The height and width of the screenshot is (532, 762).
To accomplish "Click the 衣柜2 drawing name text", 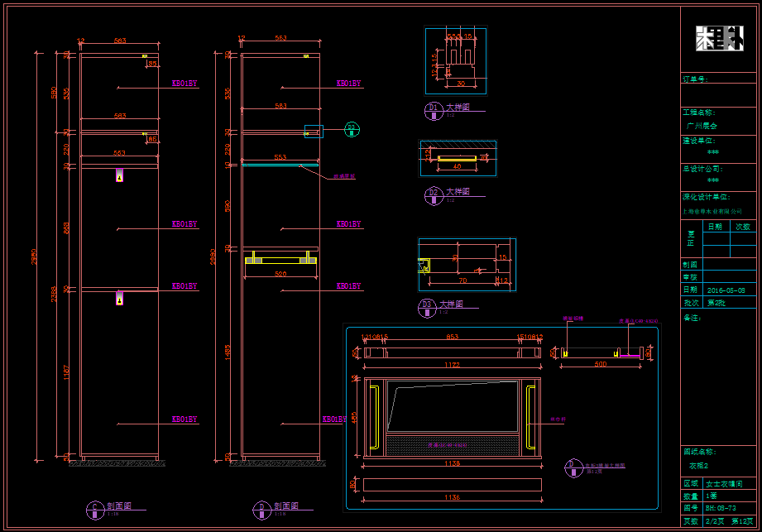I will [700, 465].
